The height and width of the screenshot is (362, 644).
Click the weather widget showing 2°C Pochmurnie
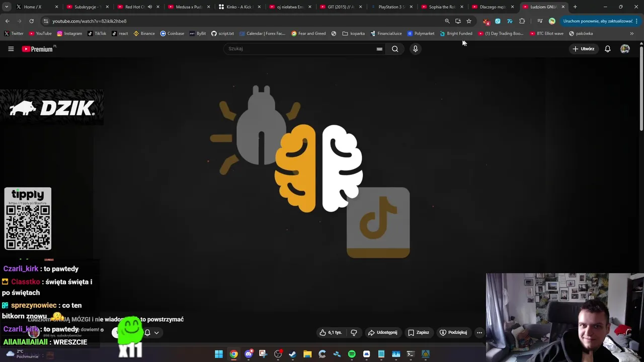point(21,354)
